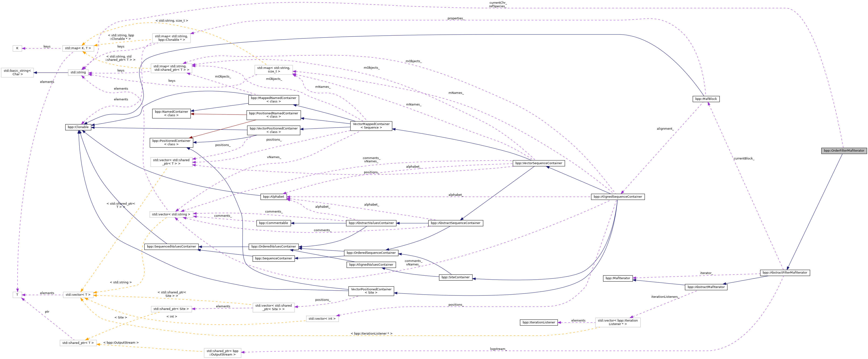Open bpp::AlignedSequenceContainer class node
The image size is (868, 359).
pyautogui.click(x=617, y=197)
